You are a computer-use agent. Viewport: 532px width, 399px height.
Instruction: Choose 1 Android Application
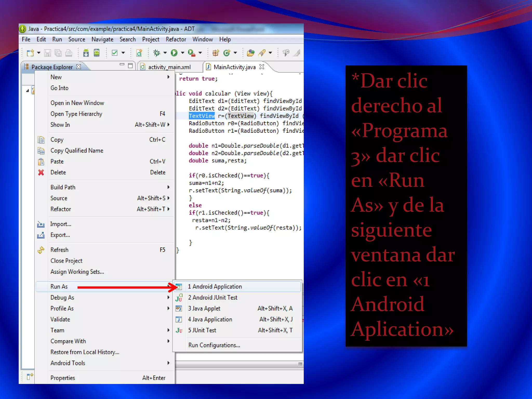point(237,287)
